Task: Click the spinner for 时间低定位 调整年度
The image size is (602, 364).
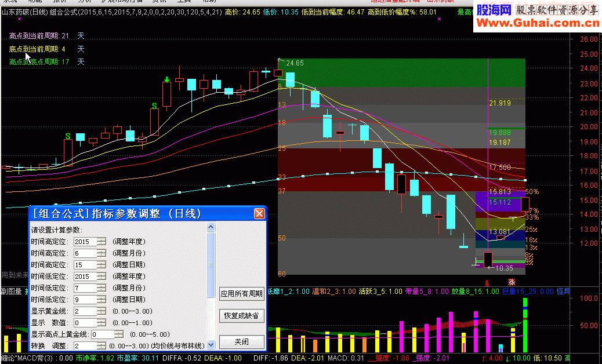Action: 101,276
